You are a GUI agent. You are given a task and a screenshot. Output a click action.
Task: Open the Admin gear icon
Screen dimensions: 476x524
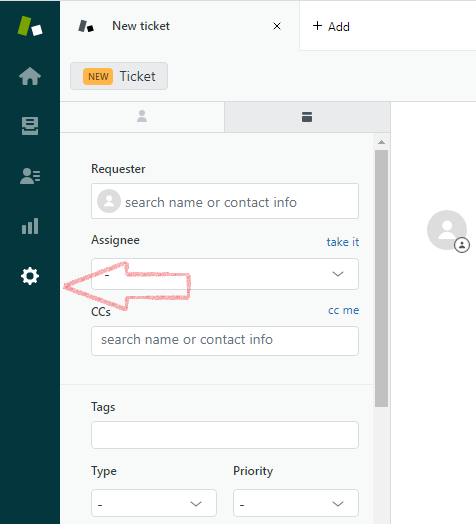[x=30, y=276]
